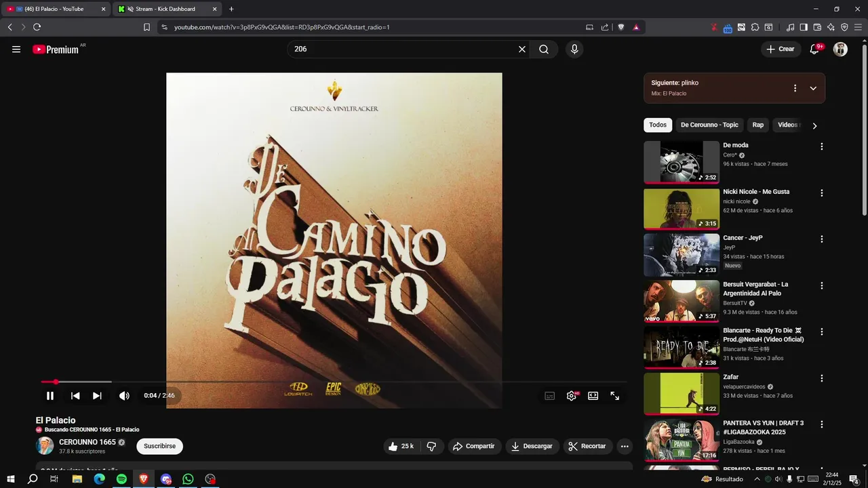Open the account avatar menu
Image resolution: width=868 pixels, height=488 pixels.
[840, 49]
